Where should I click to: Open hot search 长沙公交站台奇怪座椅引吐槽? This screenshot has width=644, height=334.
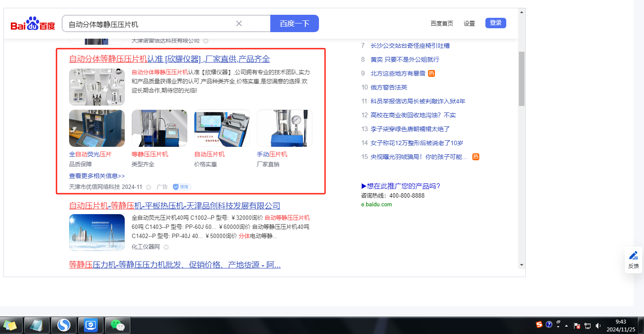410,46
